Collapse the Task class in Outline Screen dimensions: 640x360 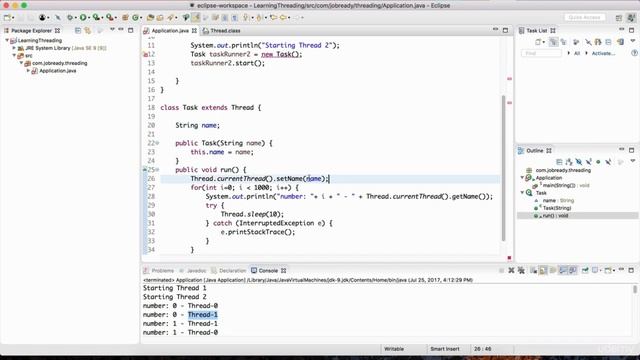pyautogui.click(x=522, y=193)
